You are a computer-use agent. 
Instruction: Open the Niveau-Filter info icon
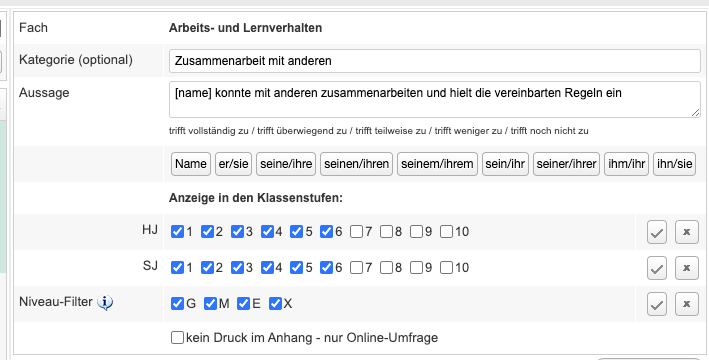[x=105, y=302]
